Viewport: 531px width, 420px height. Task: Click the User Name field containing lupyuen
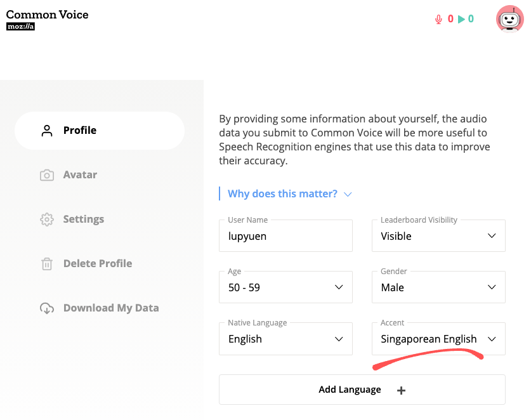click(x=285, y=236)
